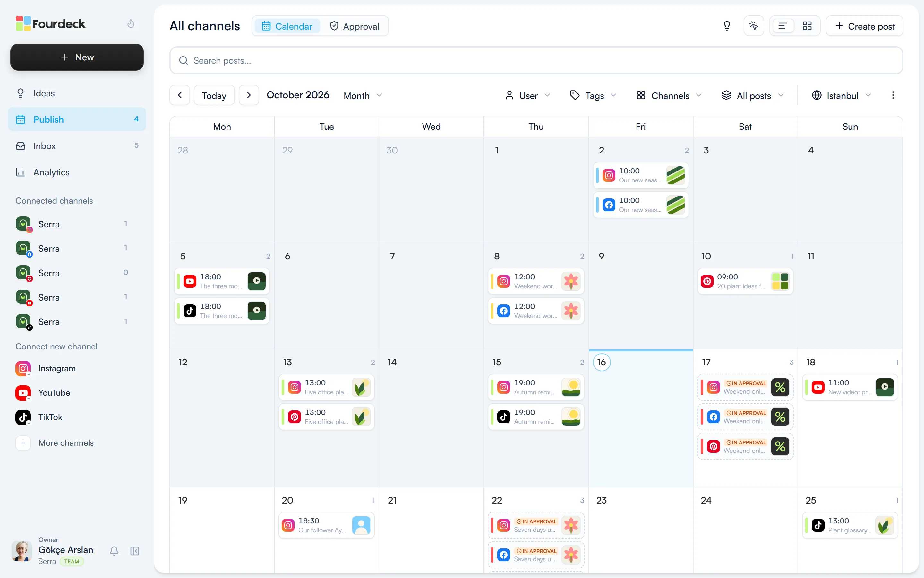Open the three-dot more options menu
924x578 pixels.
[893, 95]
